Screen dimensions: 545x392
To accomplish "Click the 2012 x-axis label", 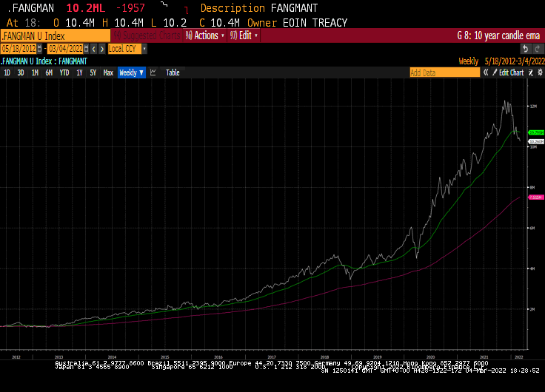I will click(16, 357).
